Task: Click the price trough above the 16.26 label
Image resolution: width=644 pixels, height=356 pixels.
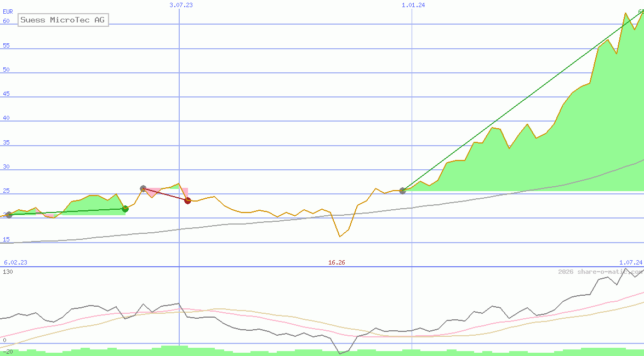Action: click(340, 236)
